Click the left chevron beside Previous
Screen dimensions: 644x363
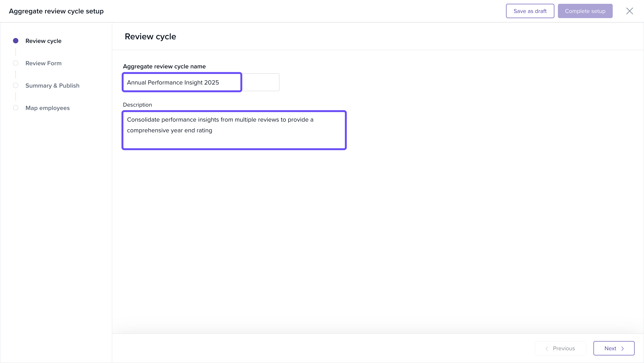pyautogui.click(x=547, y=348)
